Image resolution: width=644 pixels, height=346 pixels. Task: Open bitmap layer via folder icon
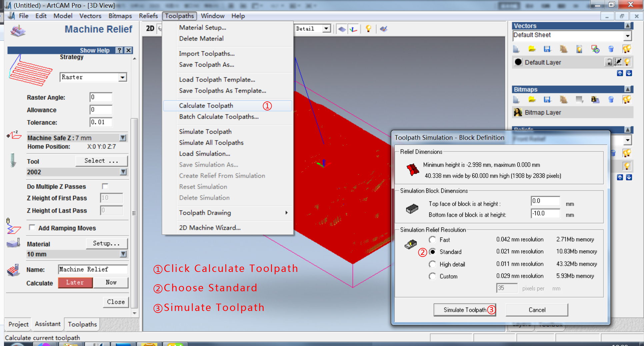coord(532,99)
